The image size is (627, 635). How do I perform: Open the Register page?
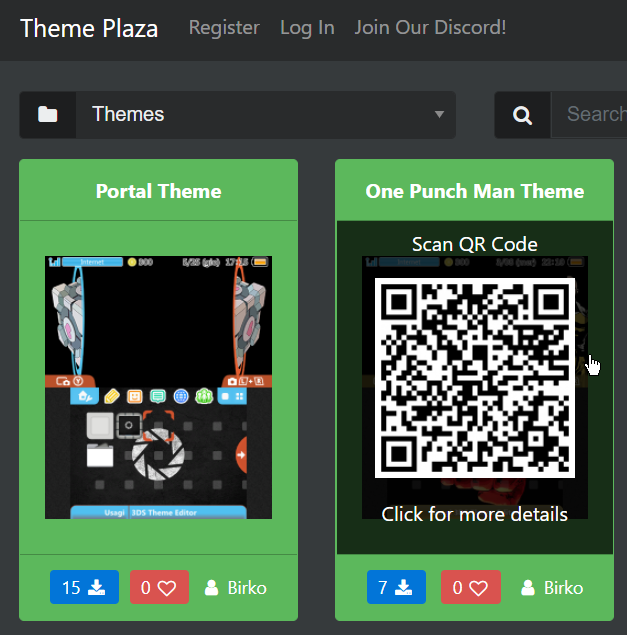pyautogui.click(x=224, y=28)
